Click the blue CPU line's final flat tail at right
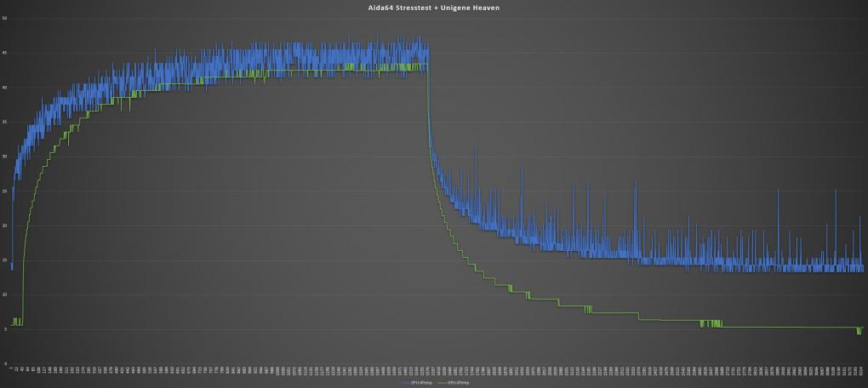868x388 pixels. 842,268
